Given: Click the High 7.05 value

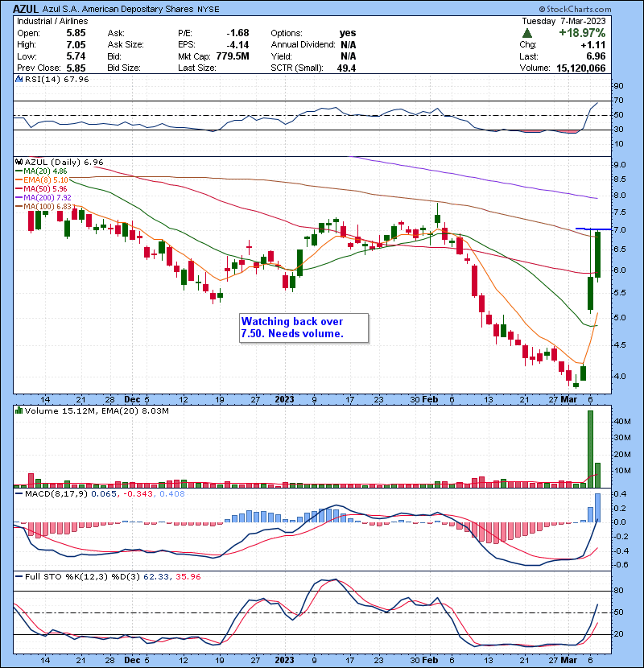Looking at the screenshot, I should tap(76, 45).
